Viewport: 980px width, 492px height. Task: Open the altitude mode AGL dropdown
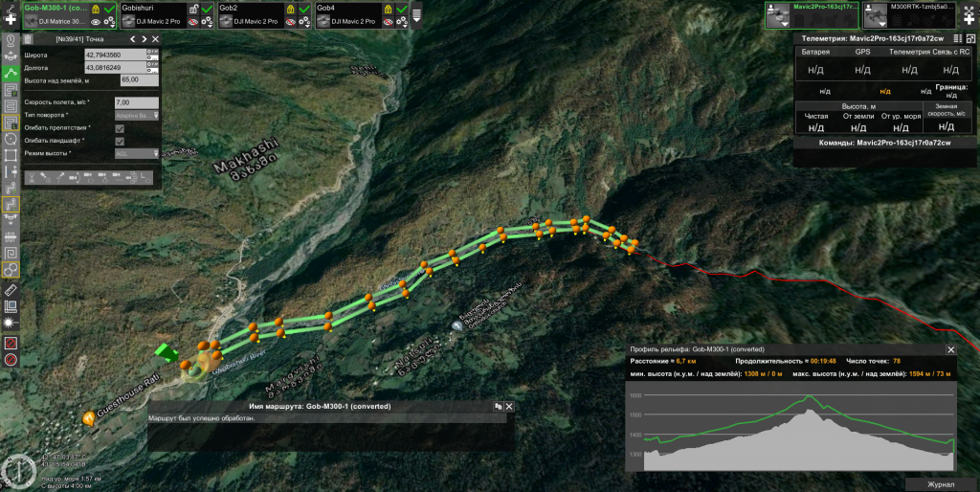coord(136,153)
